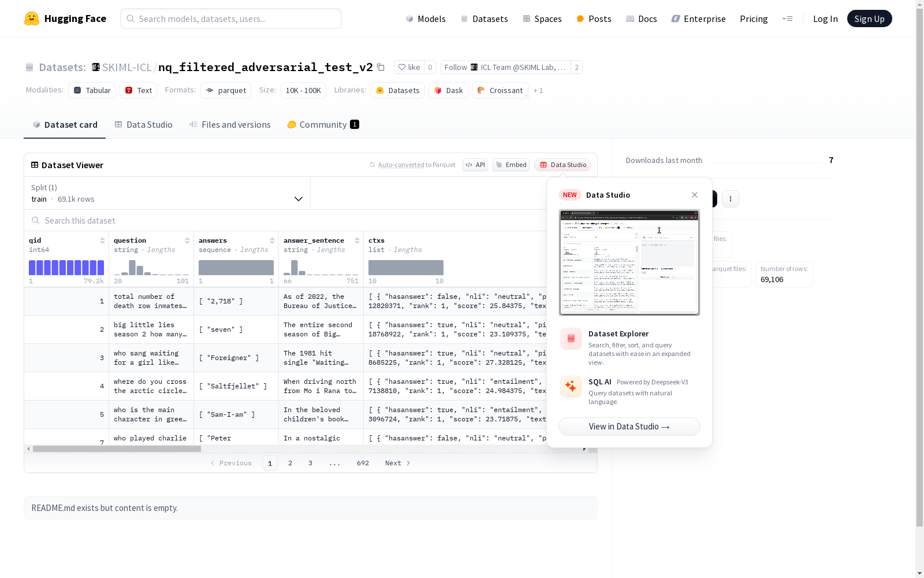Image resolution: width=924 pixels, height=578 pixels.
Task: Open Enterprise in navigation
Action: pyautogui.click(x=698, y=18)
